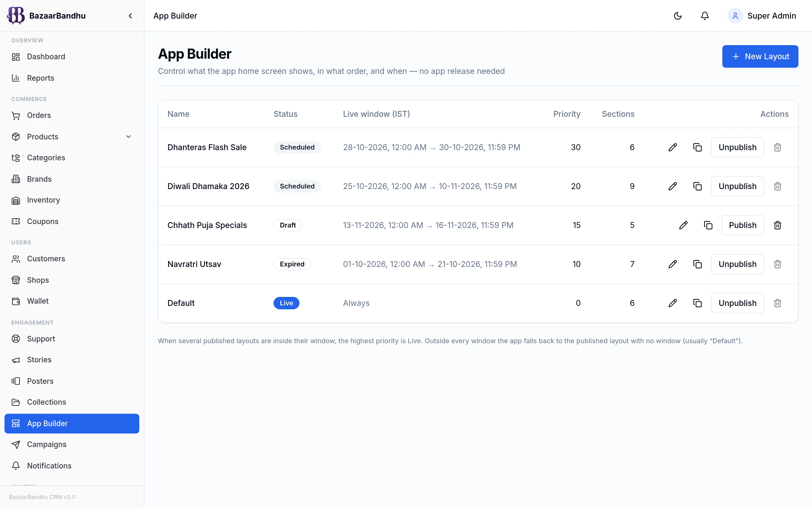This screenshot has height=508, width=812.
Task: Edit the Default layout
Action: pyautogui.click(x=672, y=303)
